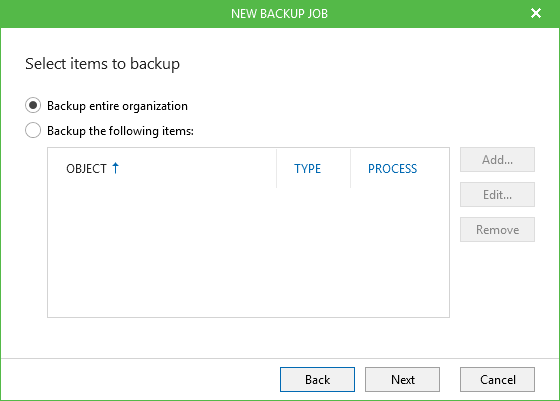Viewport: 560px width, 401px height.
Task: Click the NEW BACKUP JOB title bar
Action: (x=279, y=14)
